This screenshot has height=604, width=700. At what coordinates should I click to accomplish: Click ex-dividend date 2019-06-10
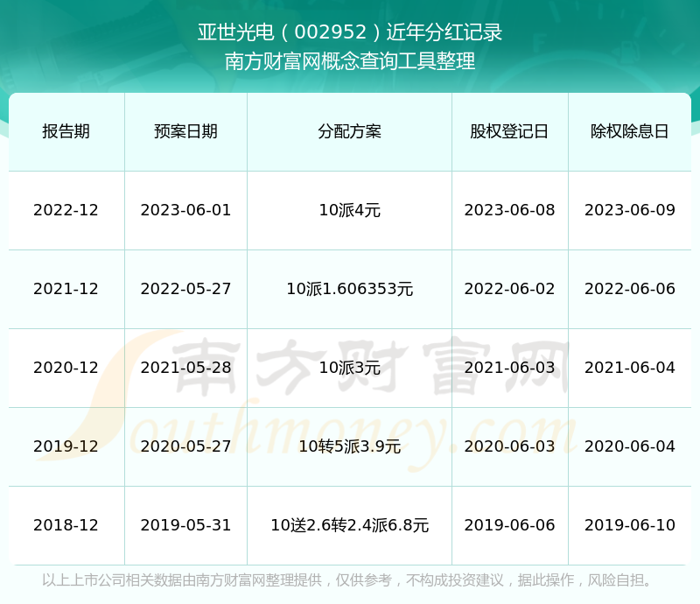point(629,525)
